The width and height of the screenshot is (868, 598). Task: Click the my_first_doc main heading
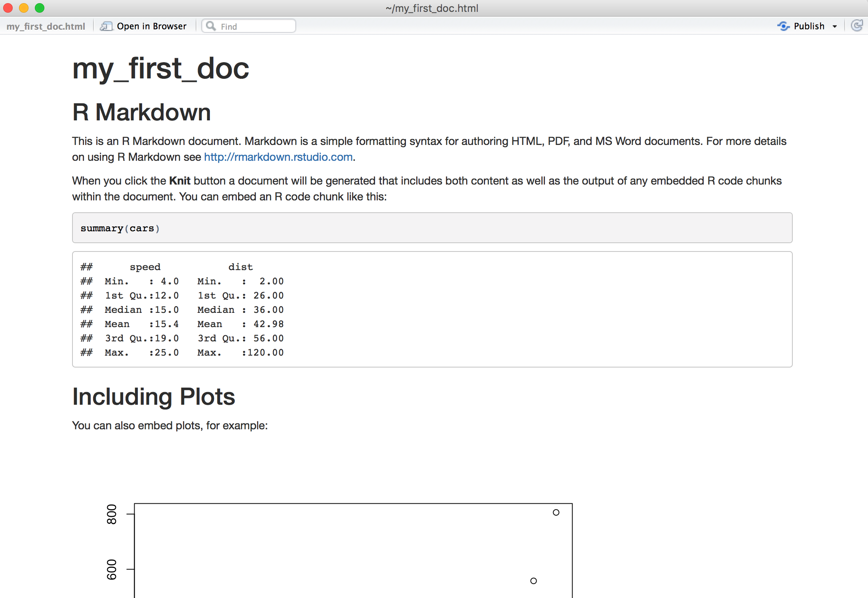point(160,68)
